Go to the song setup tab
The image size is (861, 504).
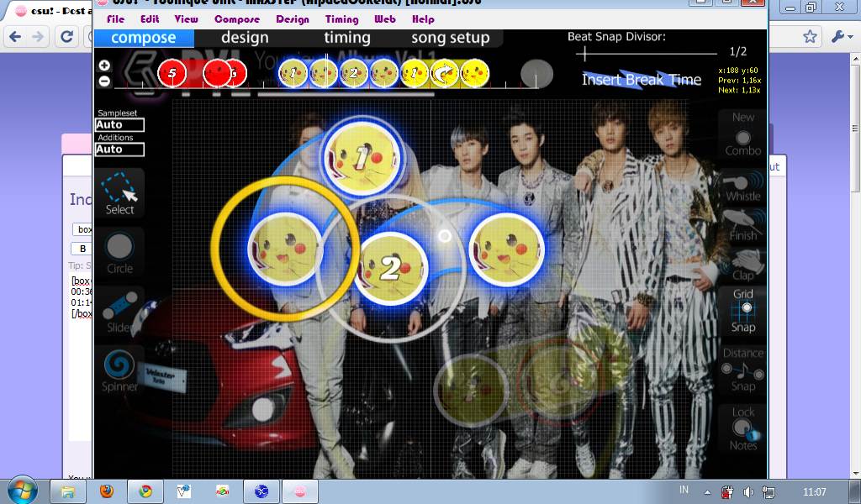(x=450, y=38)
